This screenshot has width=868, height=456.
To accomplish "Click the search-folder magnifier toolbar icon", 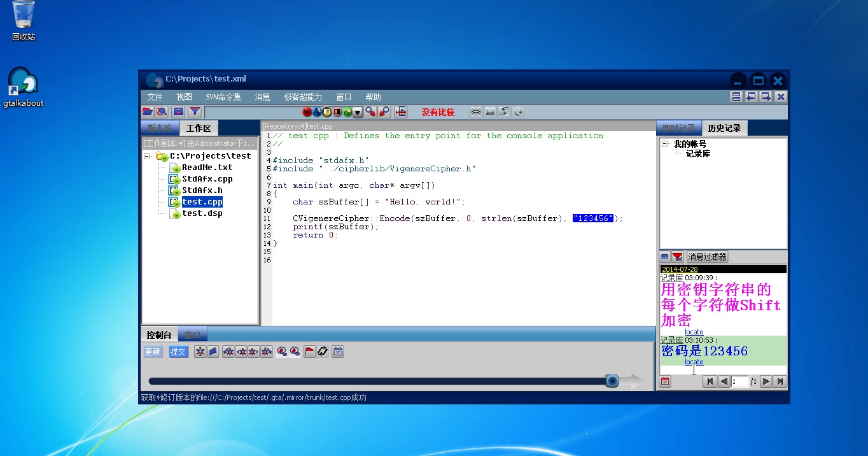I will click(x=162, y=112).
